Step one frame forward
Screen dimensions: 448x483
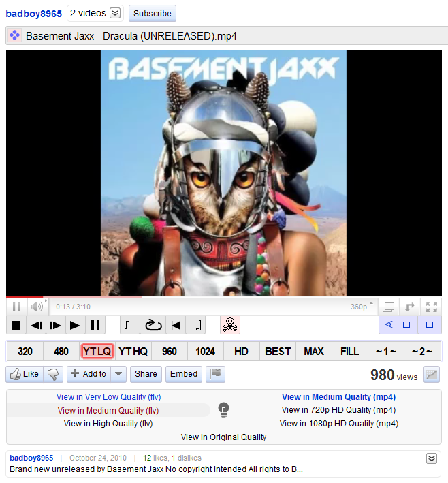pos(55,325)
